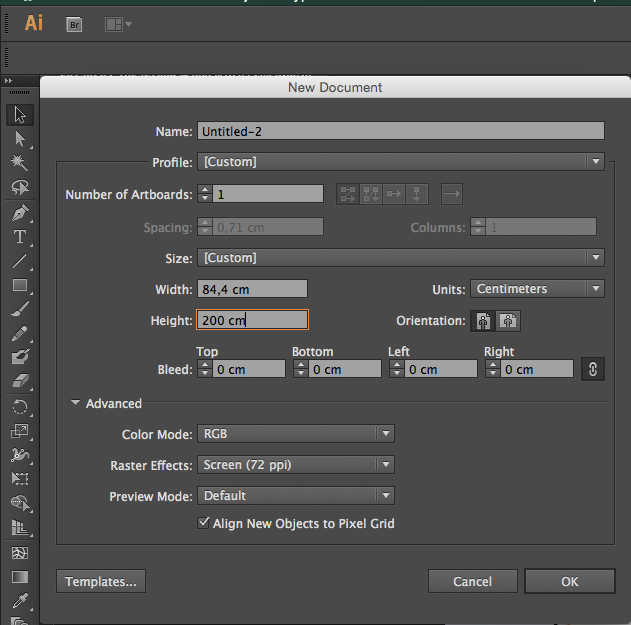Open the Profile dropdown menu
This screenshot has height=625, width=631.
point(400,162)
